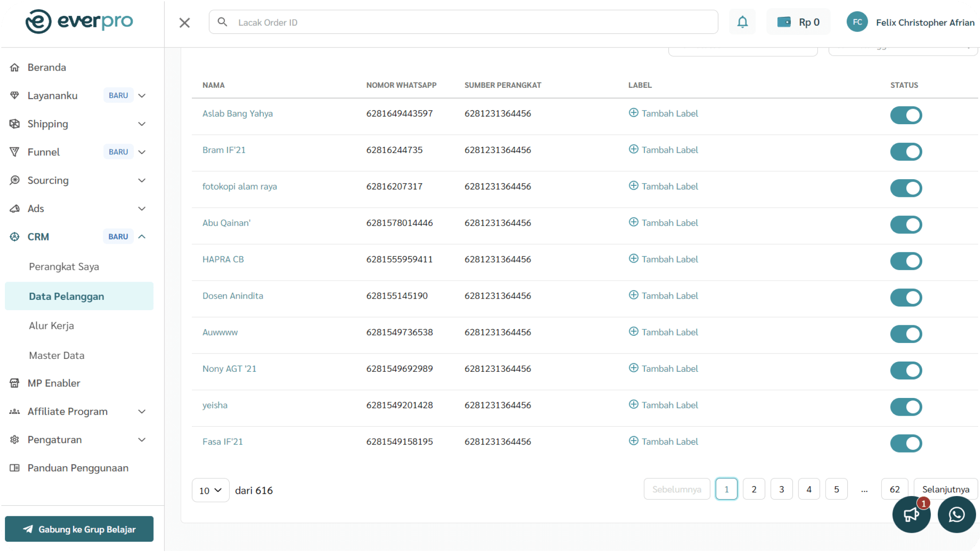Go to page 4
This screenshot has height=555, width=980.
pos(809,489)
